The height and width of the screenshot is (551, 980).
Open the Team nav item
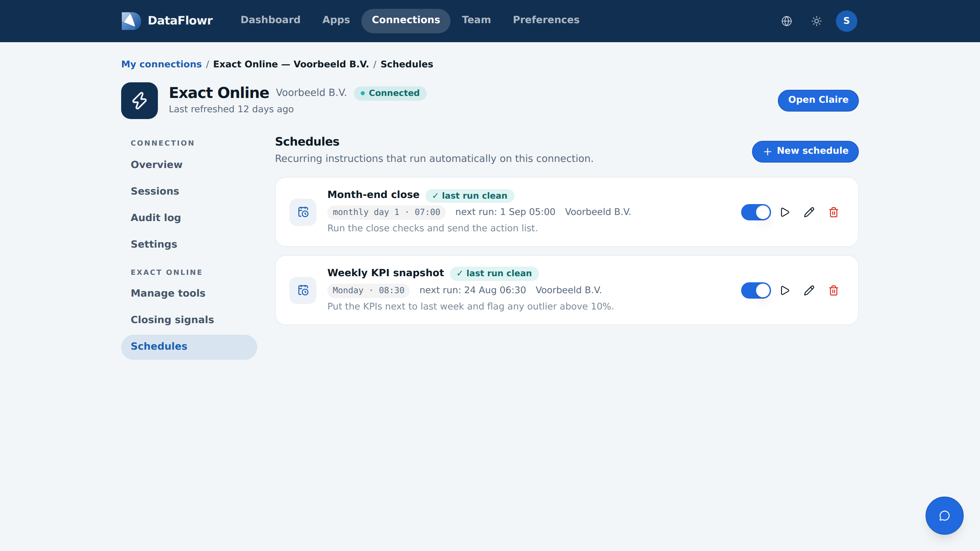click(476, 20)
